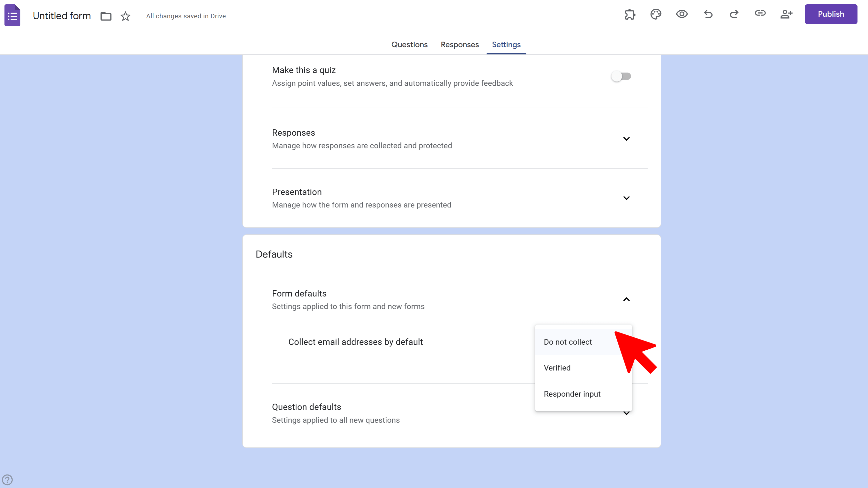This screenshot has width=868, height=488.
Task: Toggle 'Make this a quiz'
Action: 621,76
